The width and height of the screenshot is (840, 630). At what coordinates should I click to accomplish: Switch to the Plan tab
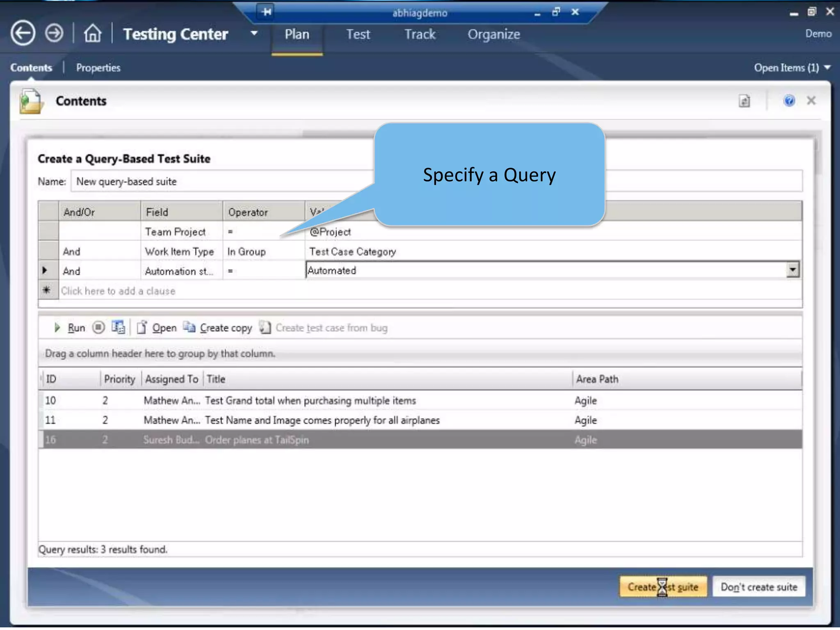click(x=297, y=34)
